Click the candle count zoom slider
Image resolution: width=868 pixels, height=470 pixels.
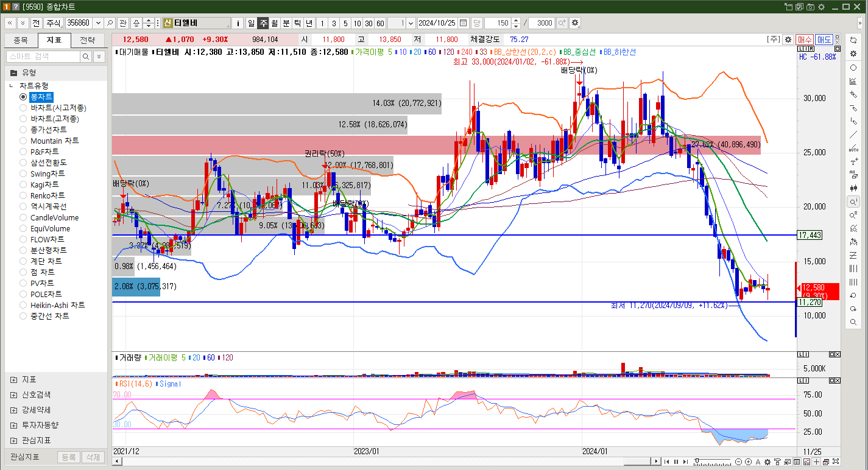[x=711, y=461]
